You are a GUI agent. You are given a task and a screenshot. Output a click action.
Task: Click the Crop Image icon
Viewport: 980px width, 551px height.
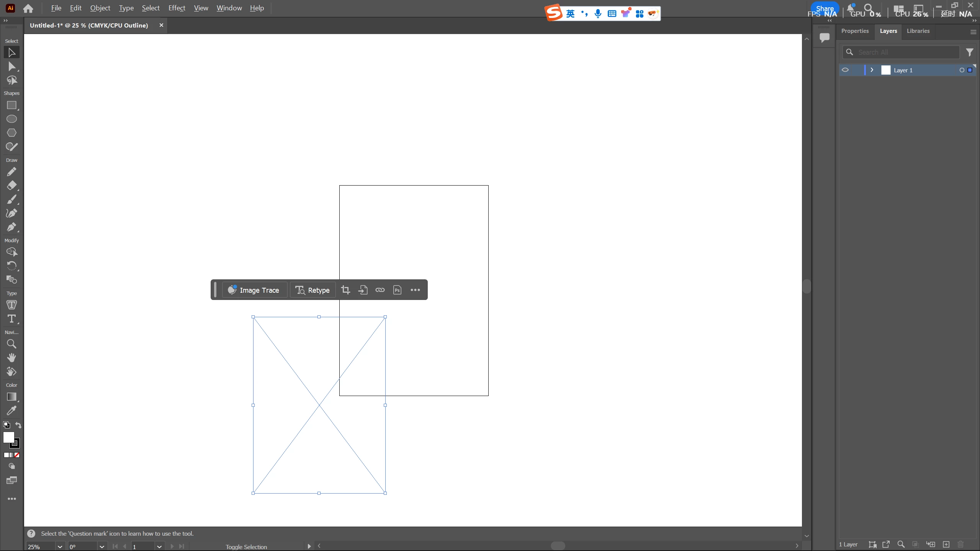[x=345, y=290]
